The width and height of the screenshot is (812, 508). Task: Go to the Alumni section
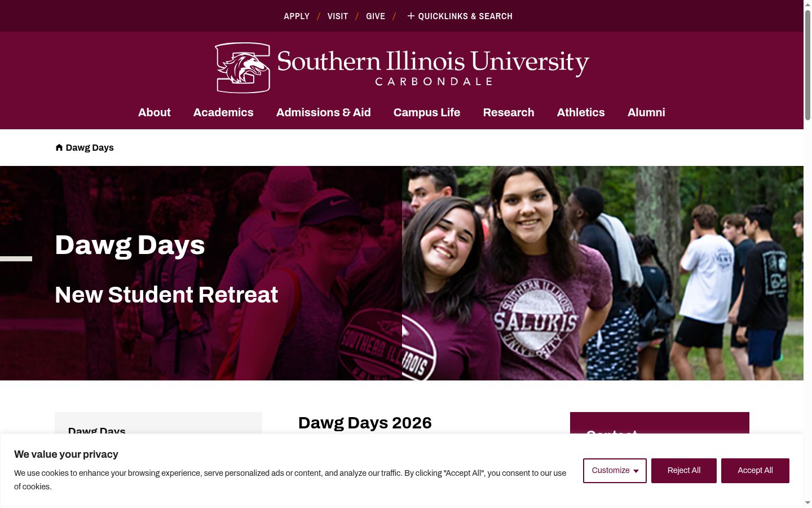pyautogui.click(x=646, y=112)
